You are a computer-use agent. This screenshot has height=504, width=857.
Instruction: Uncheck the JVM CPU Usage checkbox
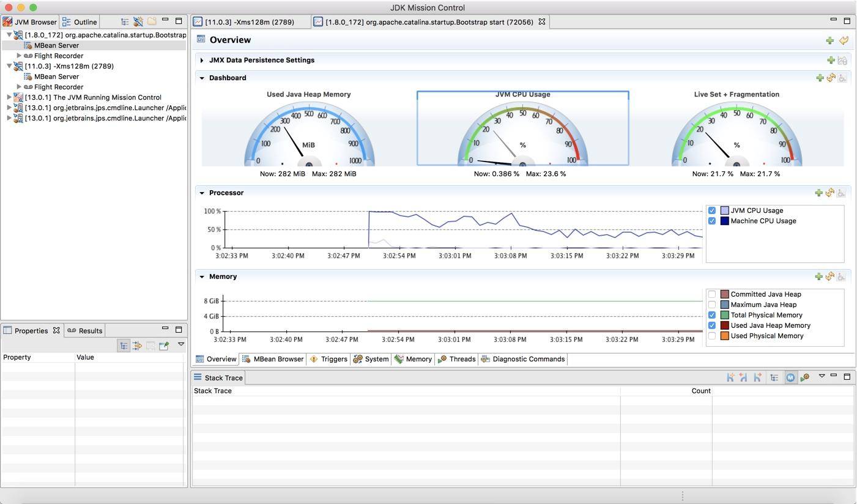click(x=712, y=210)
